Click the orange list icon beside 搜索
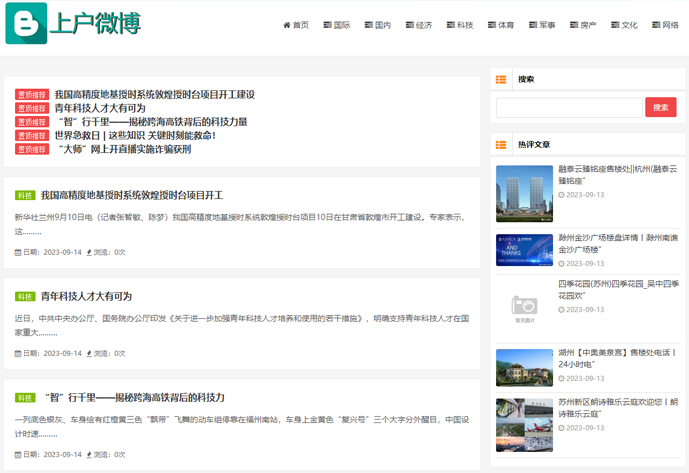The height and width of the screenshot is (473, 689). coord(501,79)
